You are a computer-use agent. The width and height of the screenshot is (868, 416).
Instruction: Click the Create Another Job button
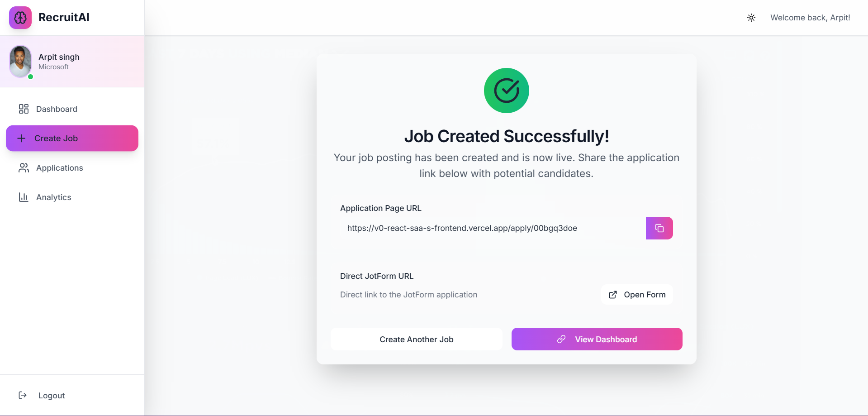(416, 339)
